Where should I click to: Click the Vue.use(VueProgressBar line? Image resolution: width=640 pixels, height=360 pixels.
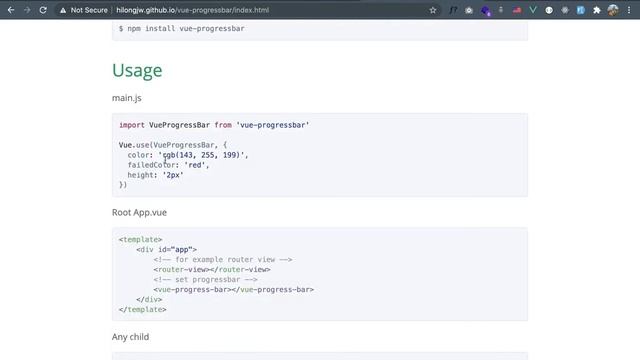pos(173,145)
